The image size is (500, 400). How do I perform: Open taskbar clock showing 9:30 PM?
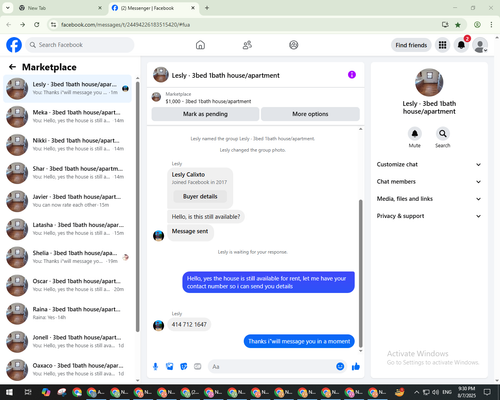pos(467,392)
